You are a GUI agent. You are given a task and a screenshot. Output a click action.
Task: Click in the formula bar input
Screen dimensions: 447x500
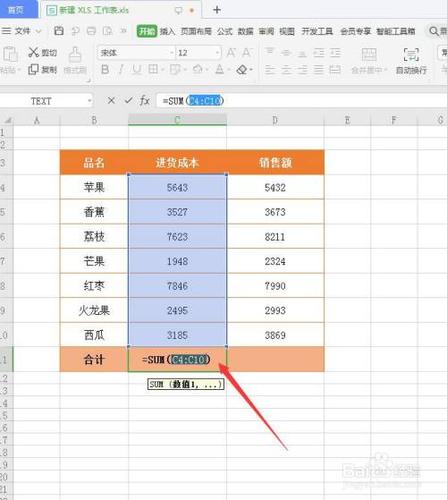tap(302, 101)
